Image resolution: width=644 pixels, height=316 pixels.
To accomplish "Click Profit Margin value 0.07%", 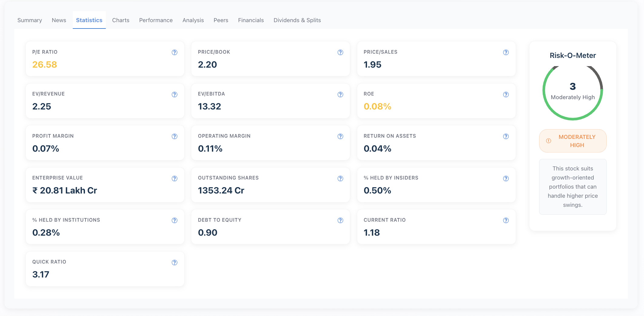I will [45, 149].
